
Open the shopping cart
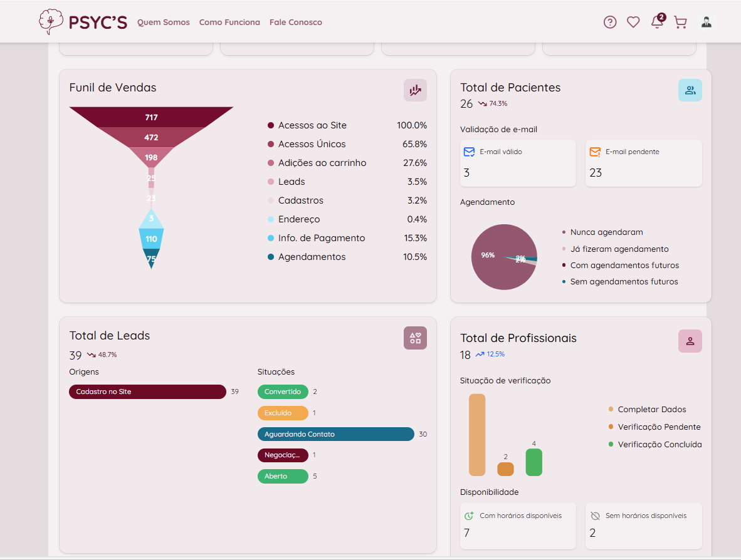[680, 22]
